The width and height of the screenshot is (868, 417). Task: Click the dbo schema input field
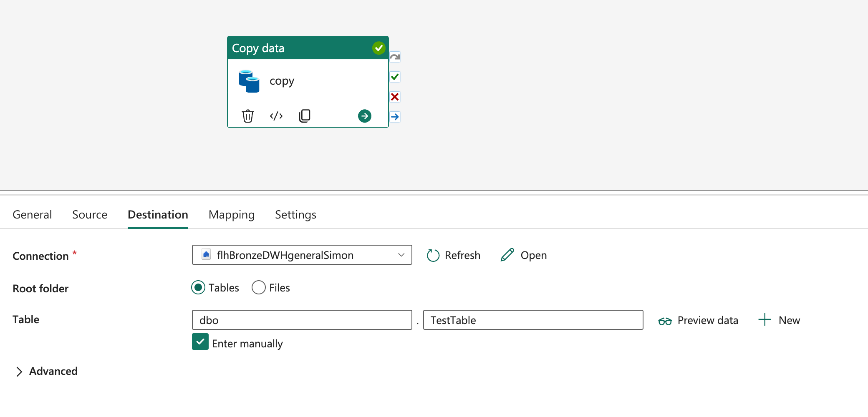tap(302, 320)
